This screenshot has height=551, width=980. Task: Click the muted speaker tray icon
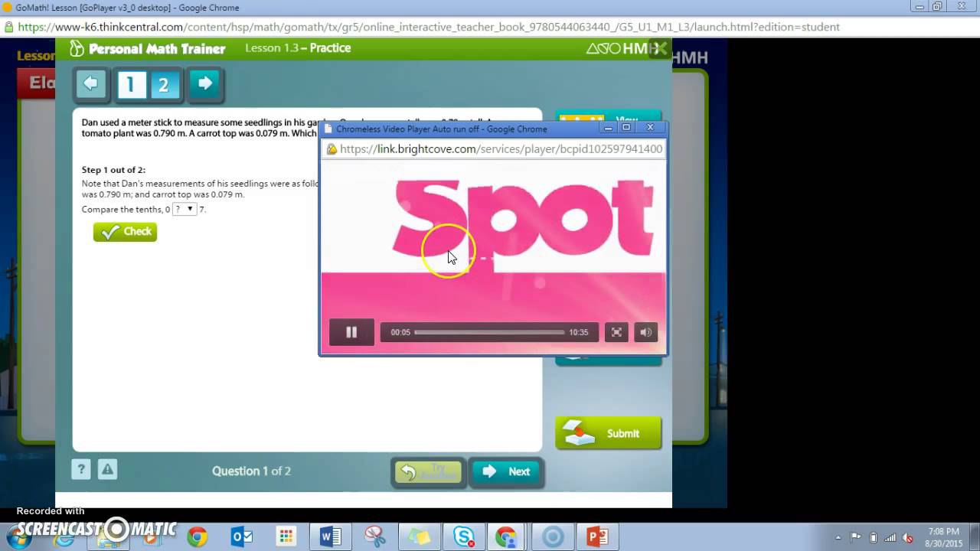click(x=907, y=537)
